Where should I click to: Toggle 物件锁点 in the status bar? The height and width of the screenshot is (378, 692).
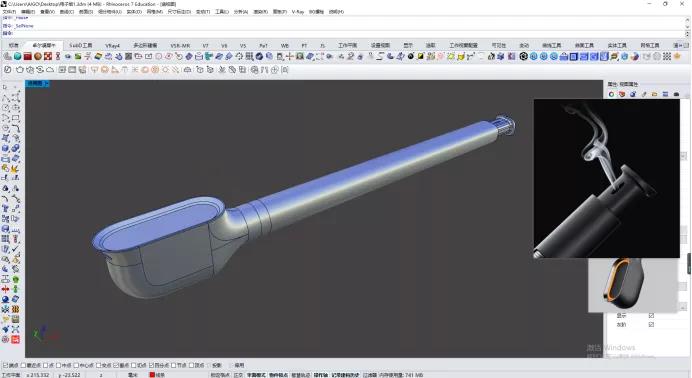pyautogui.click(x=278, y=375)
